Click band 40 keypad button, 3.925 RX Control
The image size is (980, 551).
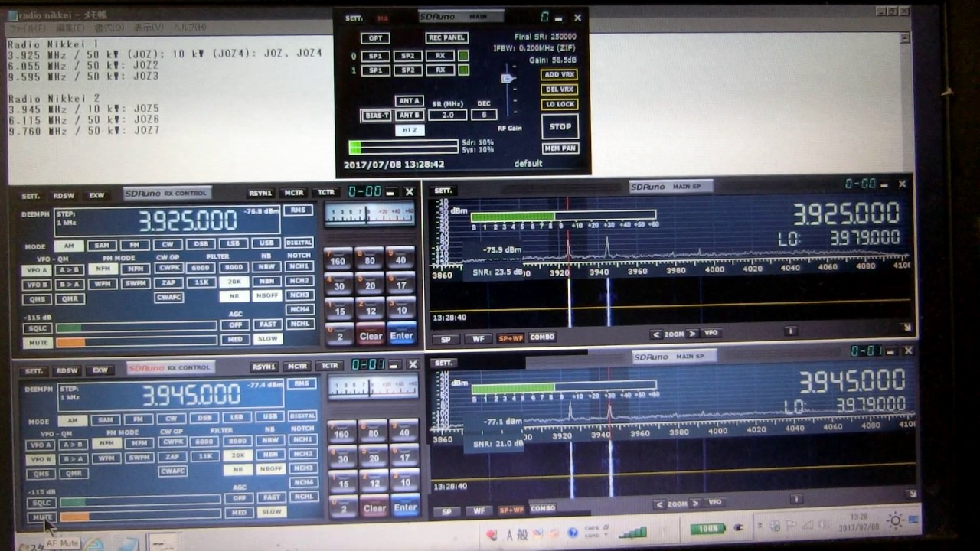pyautogui.click(x=401, y=258)
